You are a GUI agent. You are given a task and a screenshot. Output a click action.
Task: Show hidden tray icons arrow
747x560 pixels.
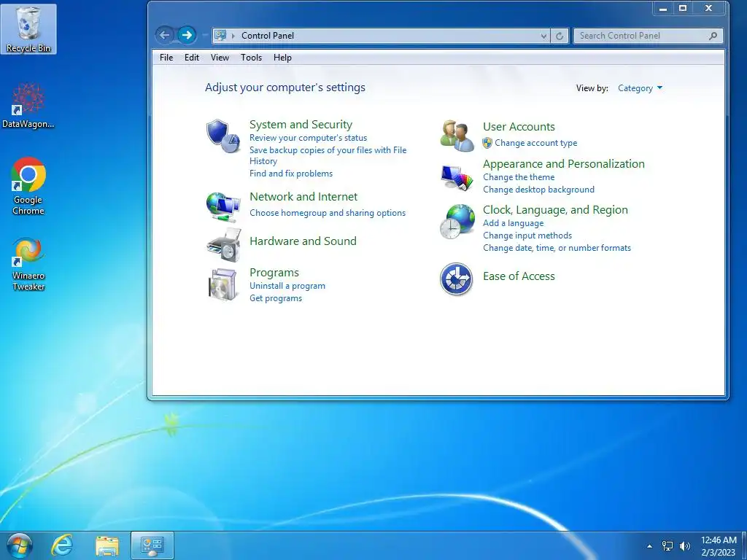[649, 546]
